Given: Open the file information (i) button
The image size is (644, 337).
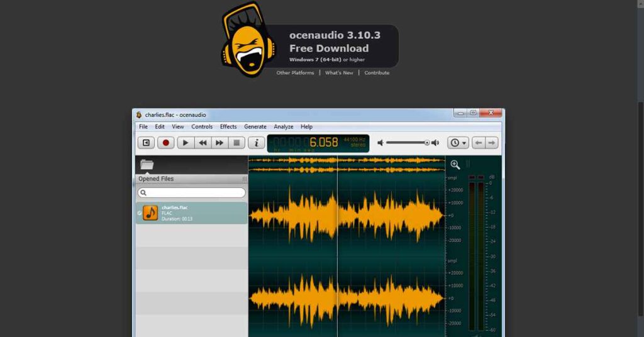Looking at the screenshot, I should pyautogui.click(x=257, y=143).
